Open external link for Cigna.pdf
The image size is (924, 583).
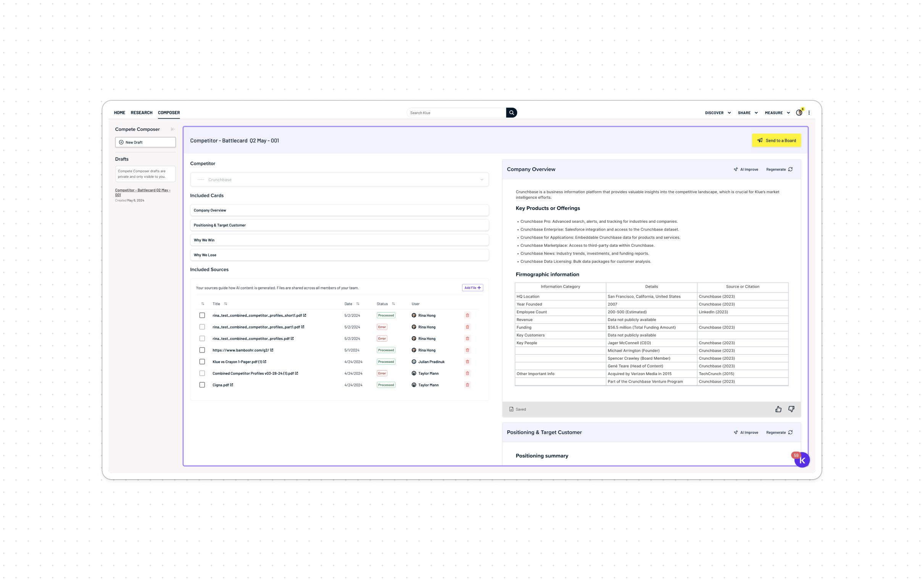[x=231, y=385]
